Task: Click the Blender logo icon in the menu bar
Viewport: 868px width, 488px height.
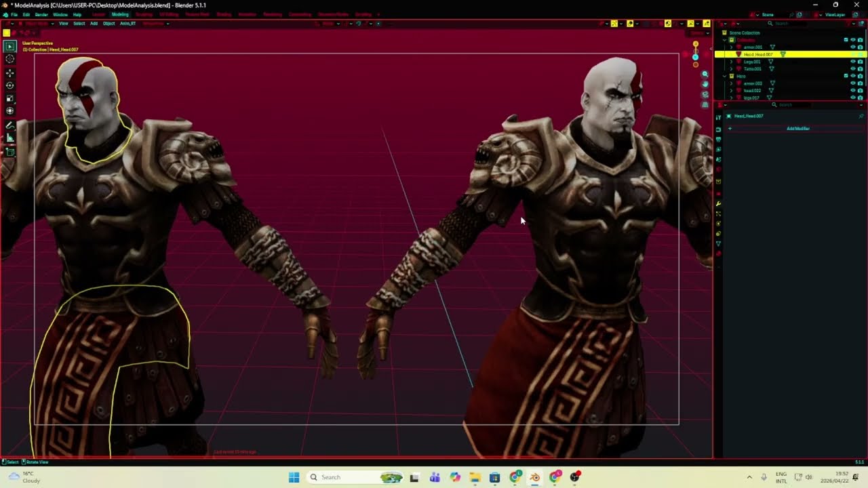Action: 5,14
